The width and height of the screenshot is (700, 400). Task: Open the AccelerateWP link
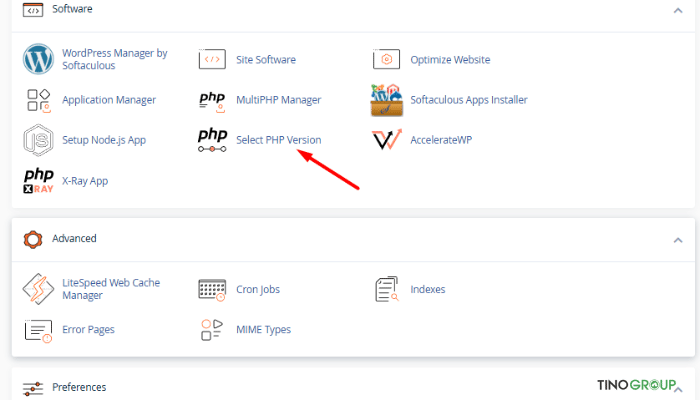[x=441, y=140]
